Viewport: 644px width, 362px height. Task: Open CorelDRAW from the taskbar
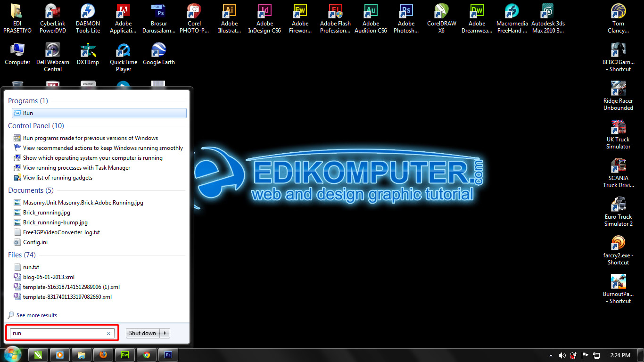[x=38, y=355]
